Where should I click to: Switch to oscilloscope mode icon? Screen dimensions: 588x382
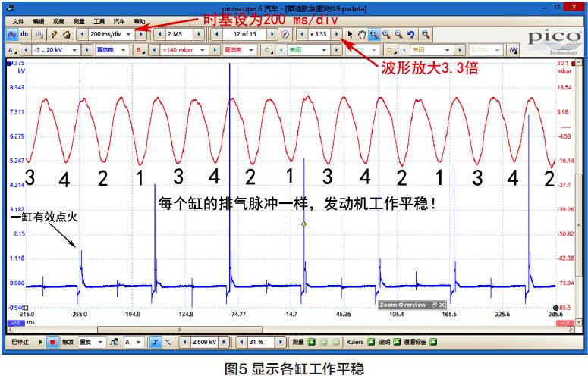[12, 34]
